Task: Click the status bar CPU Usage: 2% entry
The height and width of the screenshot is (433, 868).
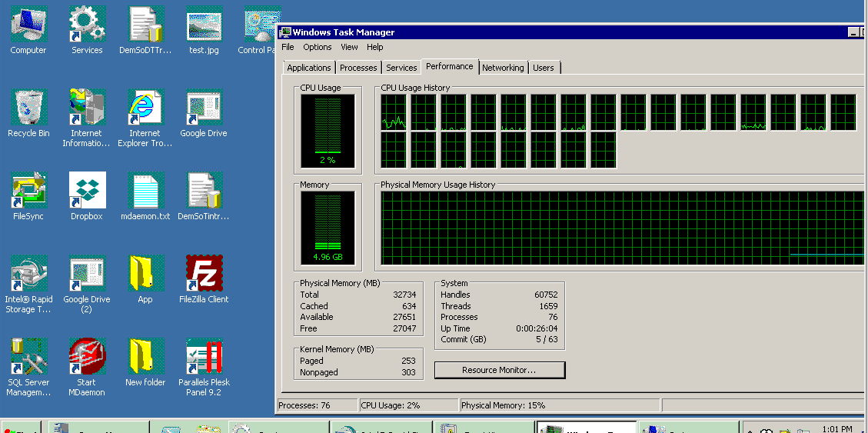Action: (408, 405)
